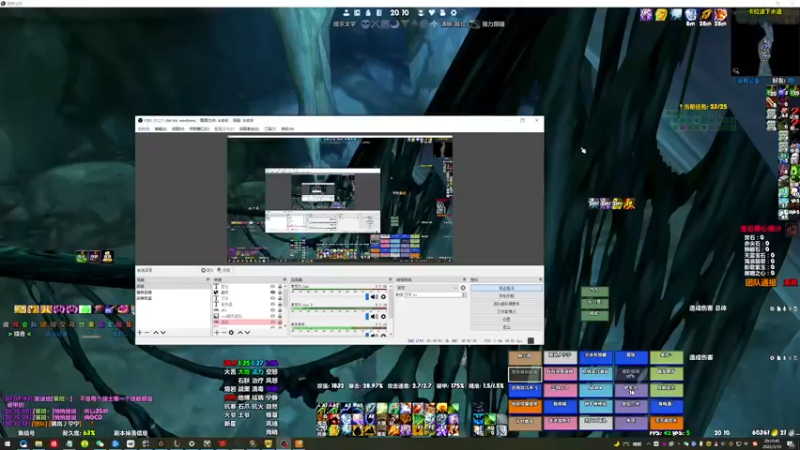Open the OBS 视图 (View) menu
Image resolution: width=800 pixels, height=450 pixels.
click(178, 129)
